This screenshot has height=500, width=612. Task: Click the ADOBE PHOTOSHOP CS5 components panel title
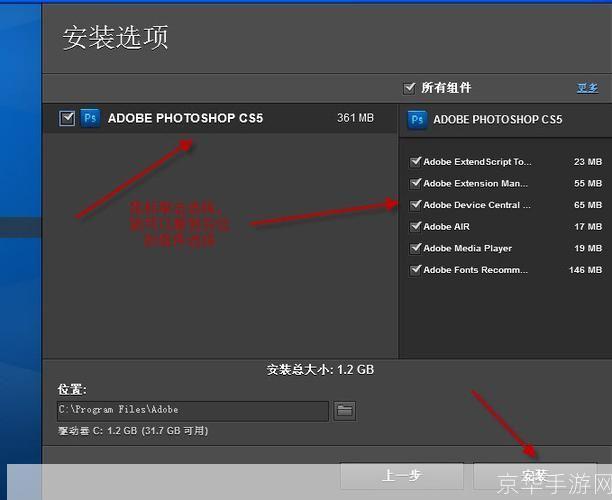tap(498, 119)
